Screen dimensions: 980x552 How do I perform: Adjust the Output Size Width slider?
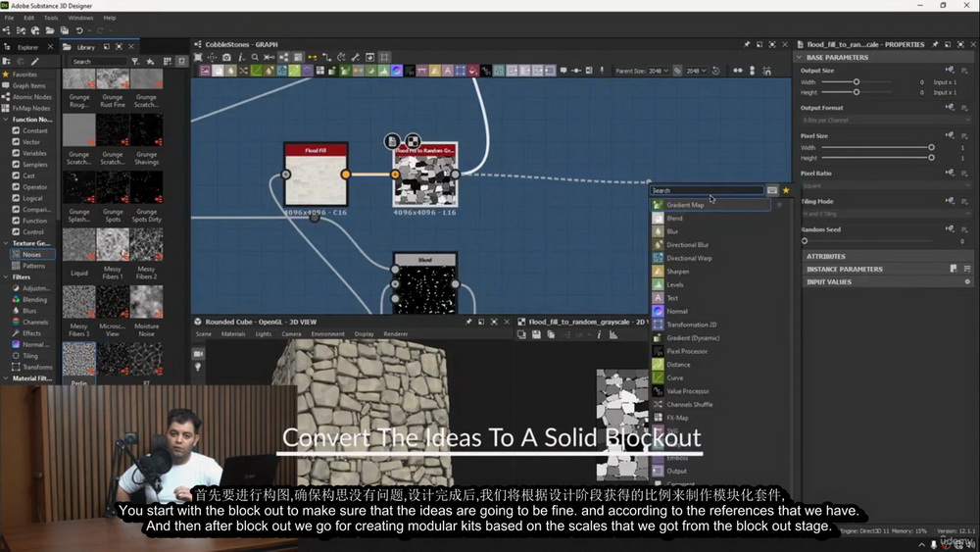[857, 82]
